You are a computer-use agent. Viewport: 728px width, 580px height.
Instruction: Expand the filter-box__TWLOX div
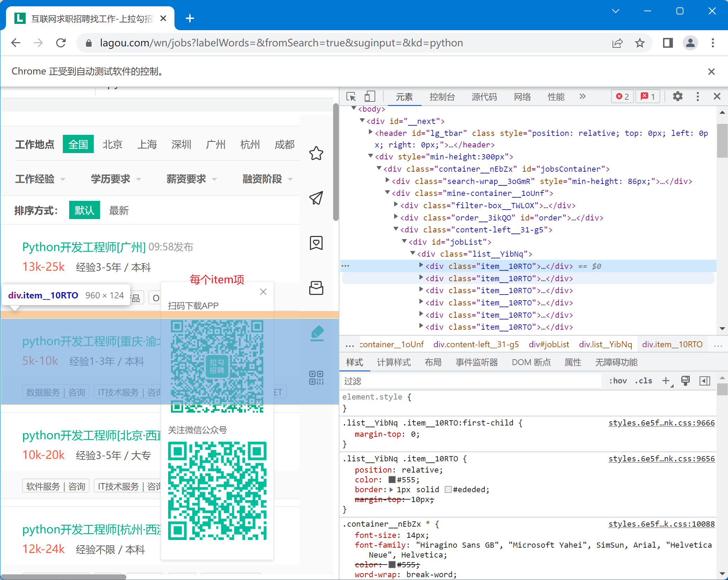coord(396,205)
